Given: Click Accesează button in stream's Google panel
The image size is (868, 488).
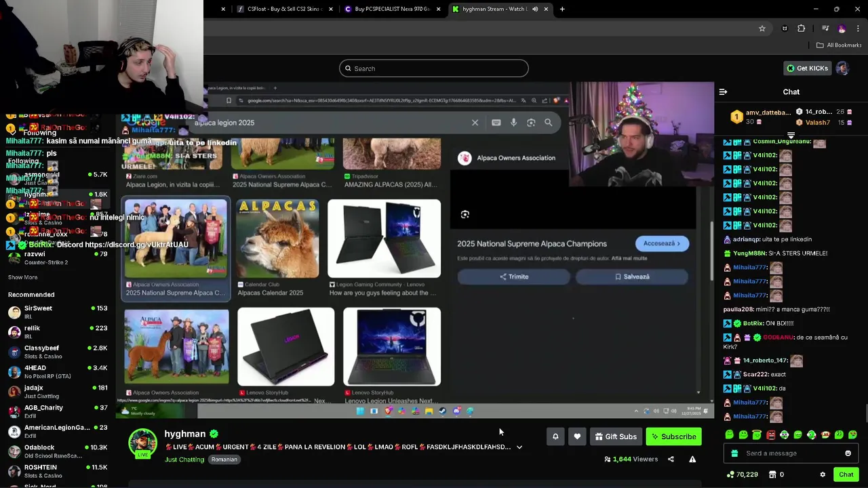Looking at the screenshot, I should (x=662, y=243).
